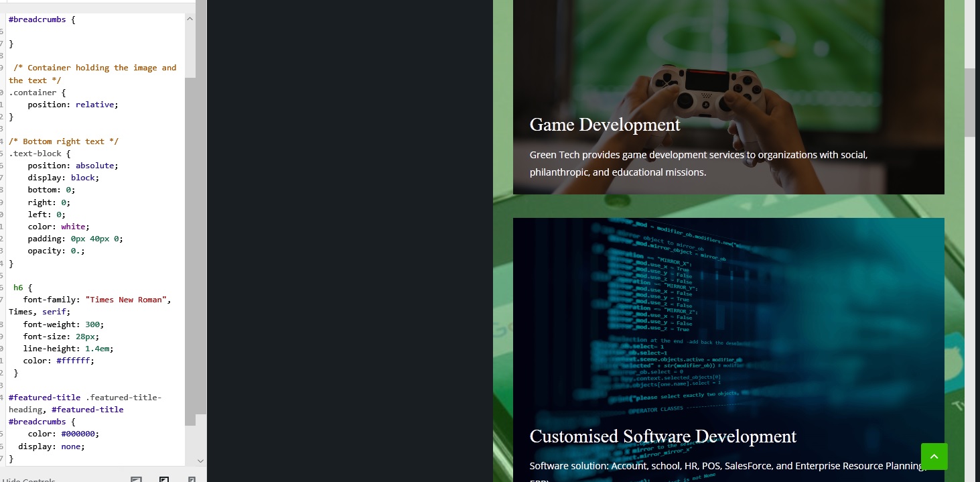Place cursor on '.container {' line

click(x=37, y=93)
